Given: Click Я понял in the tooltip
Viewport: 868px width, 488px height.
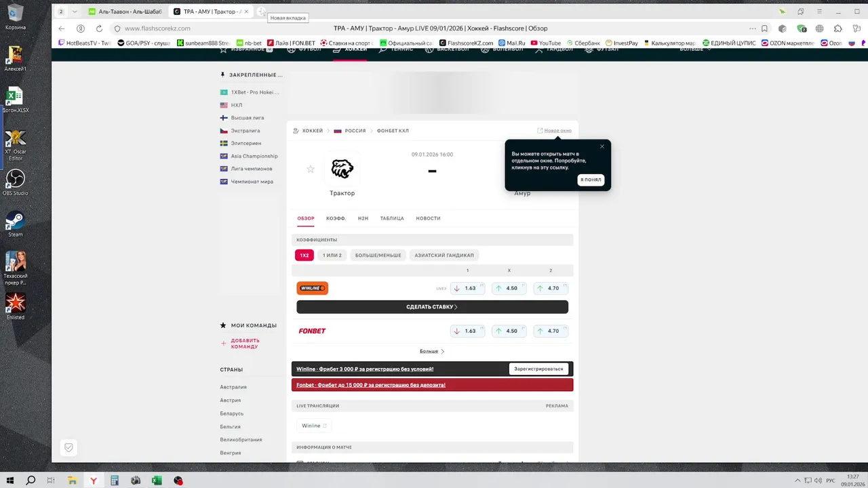Looking at the screenshot, I should [x=591, y=180].
